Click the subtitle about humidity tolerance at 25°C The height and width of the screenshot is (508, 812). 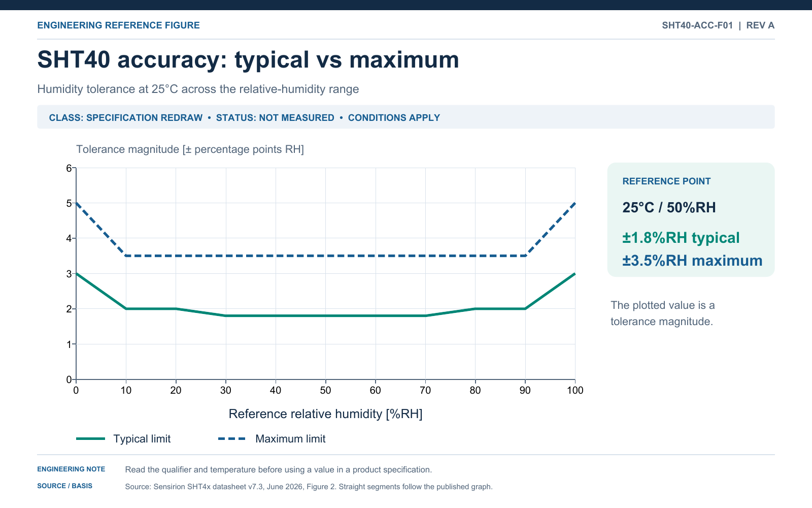[198, 89]
